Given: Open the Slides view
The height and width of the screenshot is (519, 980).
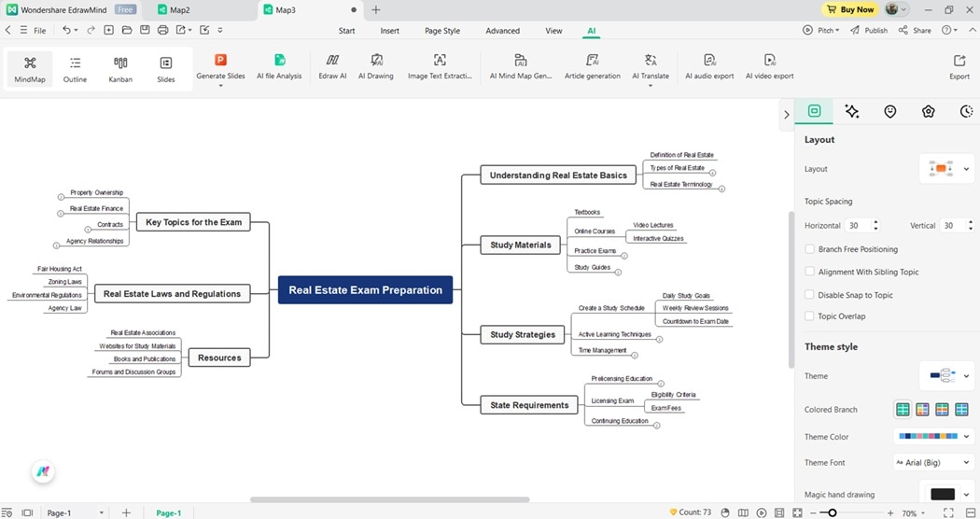Looking at the screenshot, I should [165, 69].
